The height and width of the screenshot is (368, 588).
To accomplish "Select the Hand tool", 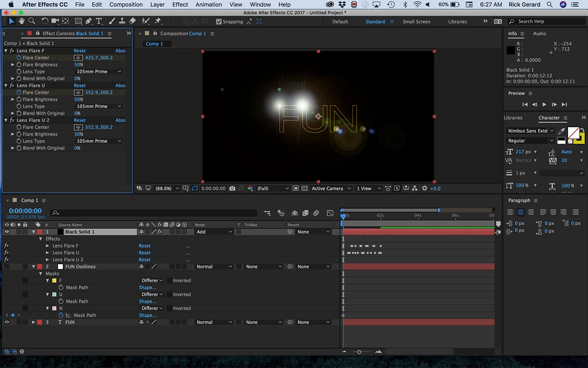I will [21, 21].
